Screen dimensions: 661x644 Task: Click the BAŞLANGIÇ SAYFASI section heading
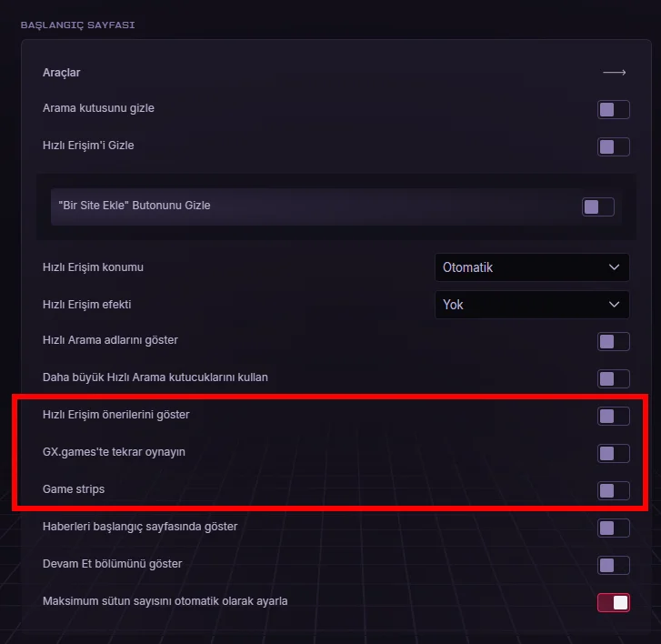pyautogui.click(x=77, y=25)
